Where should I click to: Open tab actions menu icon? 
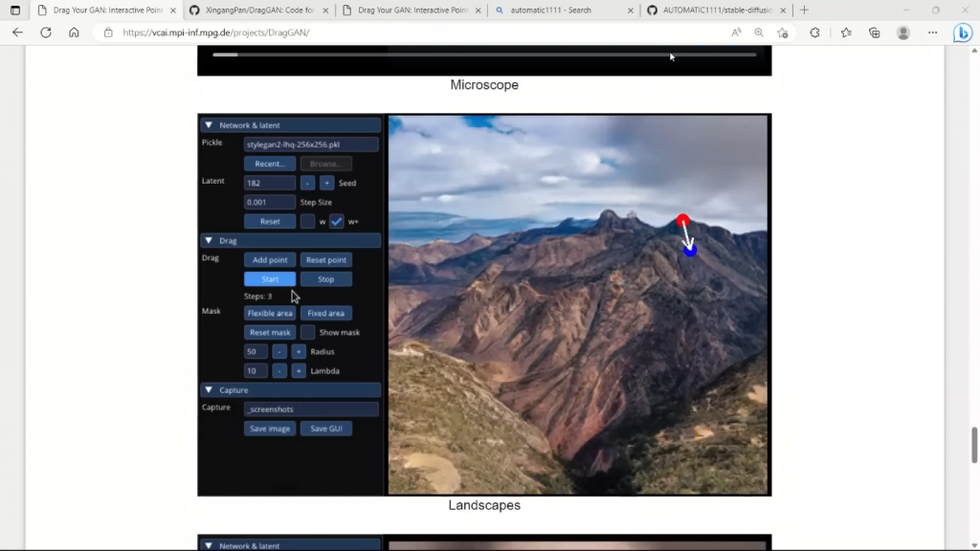(x=15, y=10)
